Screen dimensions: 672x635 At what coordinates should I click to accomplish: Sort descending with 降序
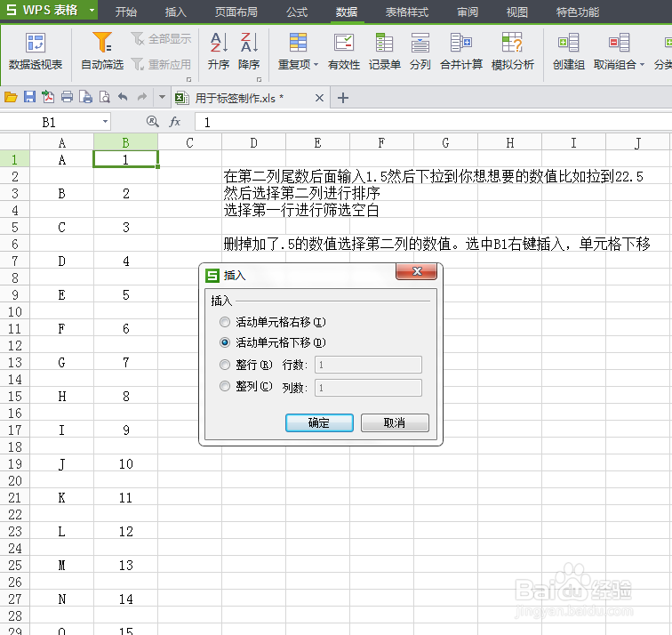tap(249, 52)
